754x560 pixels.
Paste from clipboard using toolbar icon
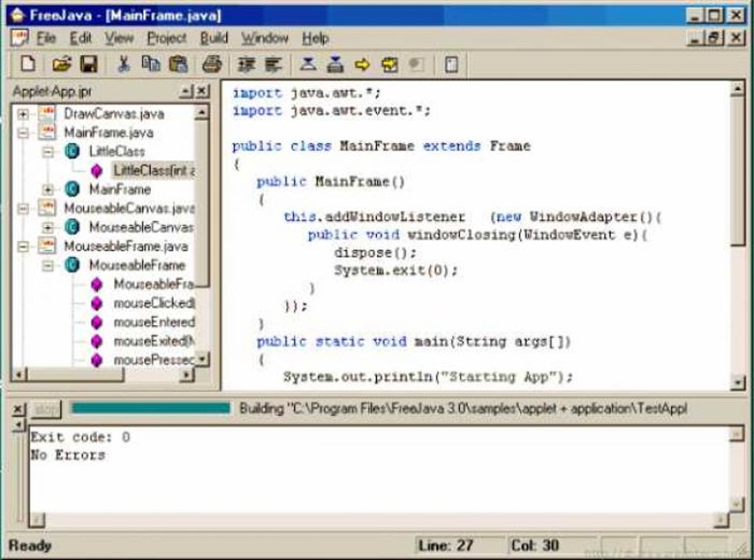tap(178, 64)
